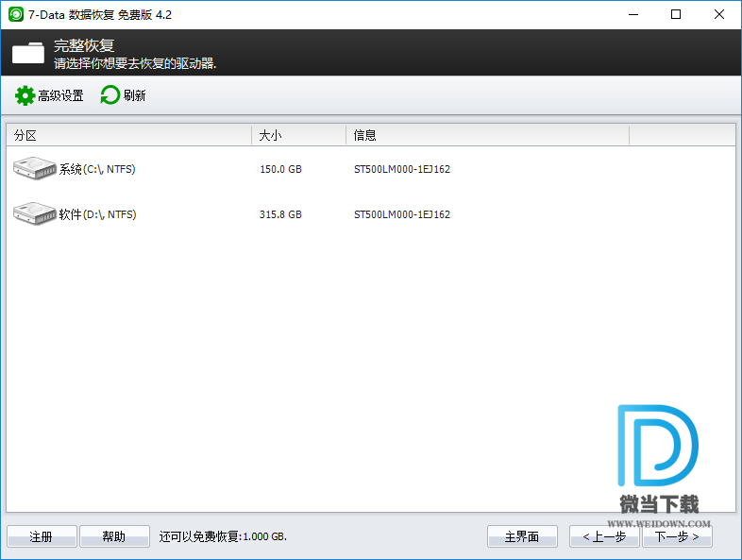Click the 315.8 GB size cell

(280, 214)
